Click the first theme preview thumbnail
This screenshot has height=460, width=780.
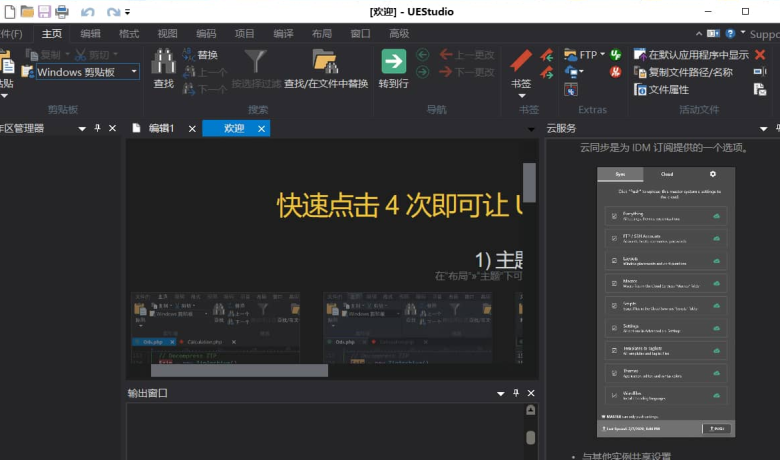pos(216,328)
